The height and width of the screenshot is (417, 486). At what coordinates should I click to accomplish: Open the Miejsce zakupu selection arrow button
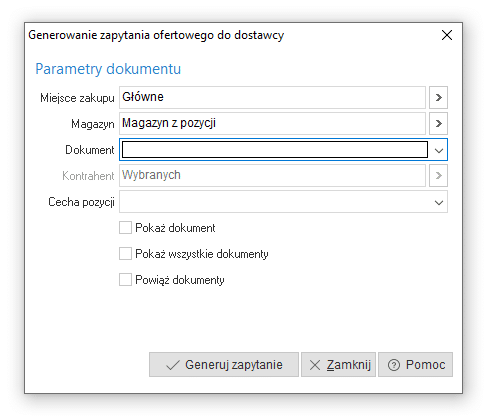point(438,97)
